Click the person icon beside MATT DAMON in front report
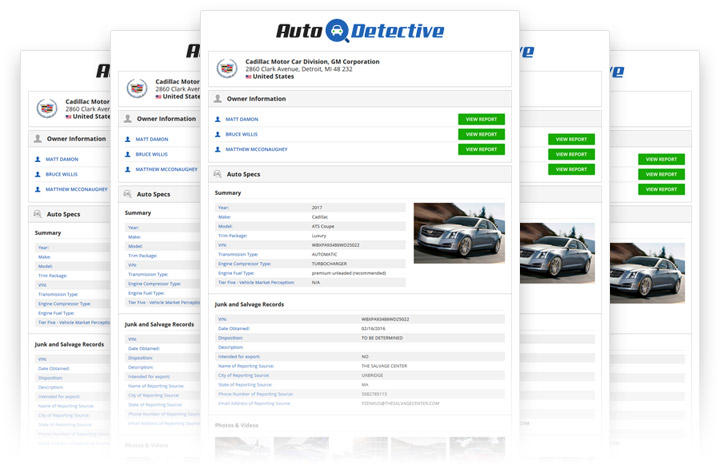The height and width of the screenshot is (464, 720). tap(218, 119)
